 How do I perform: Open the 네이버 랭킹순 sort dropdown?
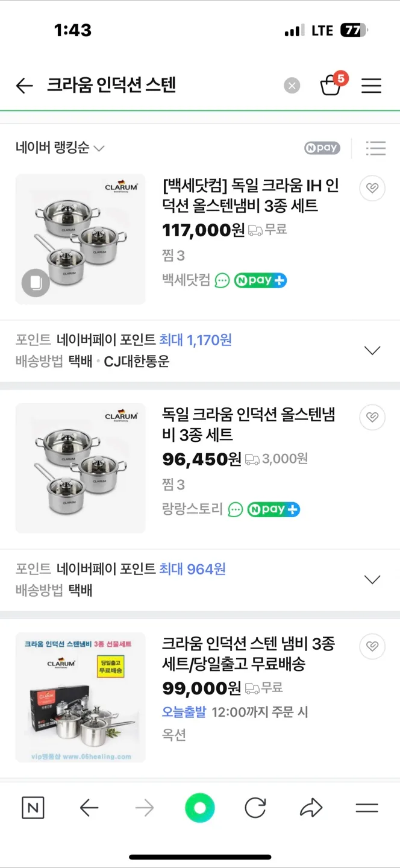click(60, 148)
